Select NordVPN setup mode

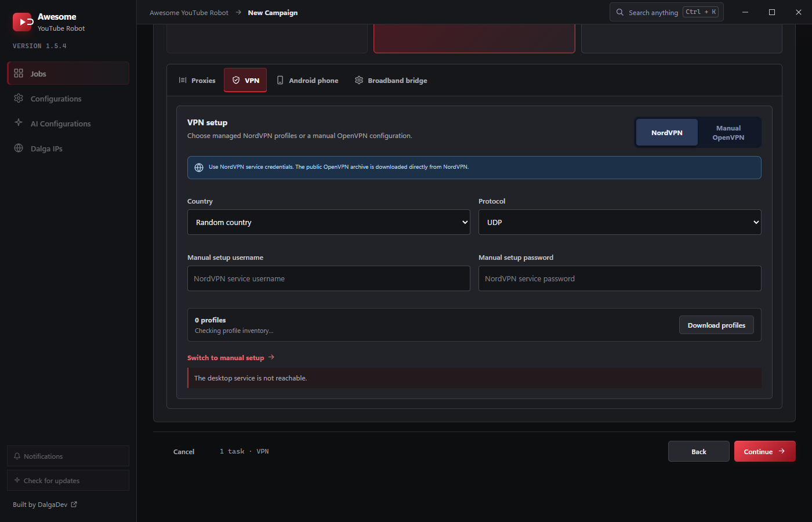(667, 133)
